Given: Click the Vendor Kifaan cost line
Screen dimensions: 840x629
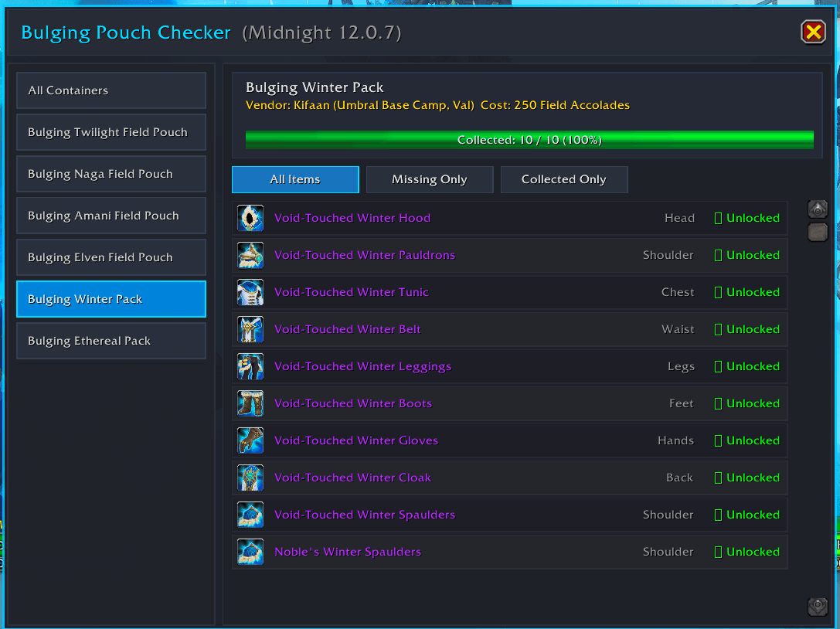Looking at the screenshot, I should pos(437,105).
